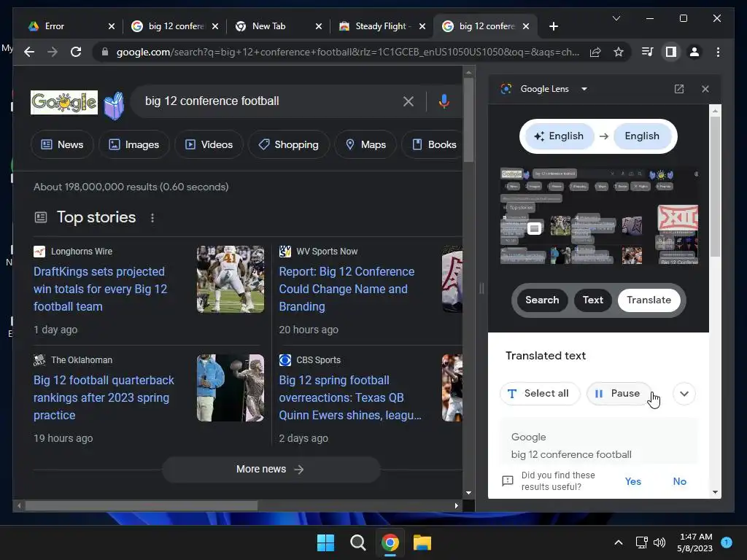Click Select all translated text

point(539,393)
